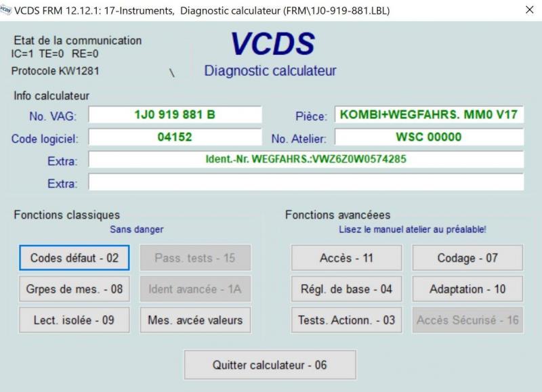
Task: Close the VCDS window
Action: (529, 10)
